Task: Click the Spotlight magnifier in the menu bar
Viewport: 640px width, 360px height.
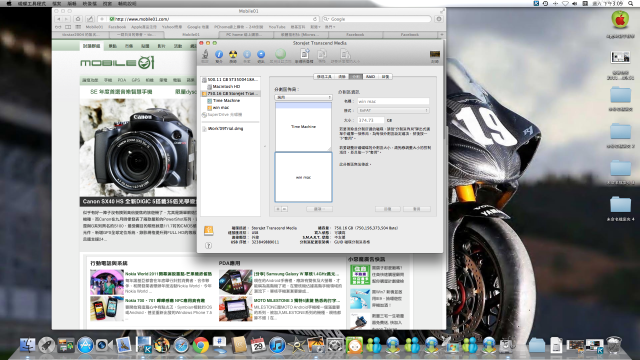Action: click(631, 3)
